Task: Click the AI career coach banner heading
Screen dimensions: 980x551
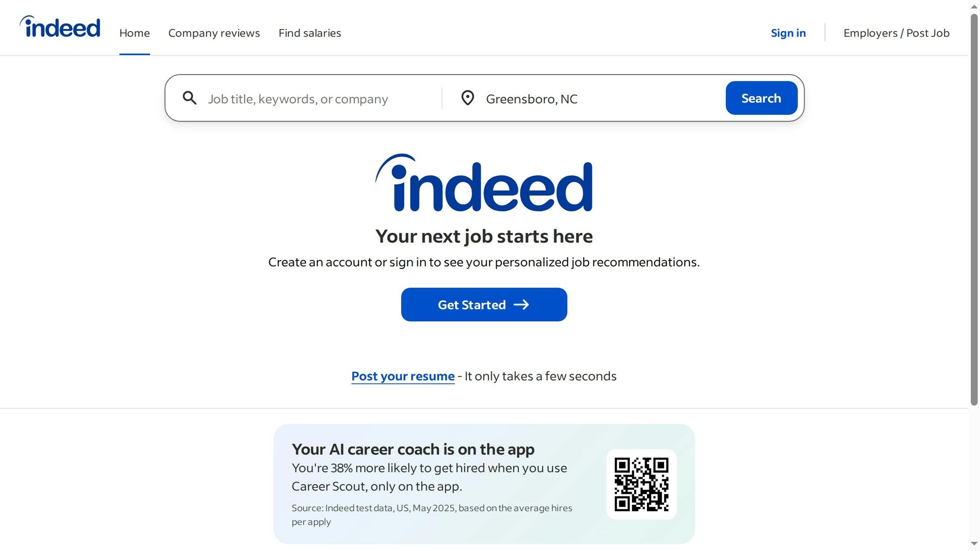Action: [413, 449]
